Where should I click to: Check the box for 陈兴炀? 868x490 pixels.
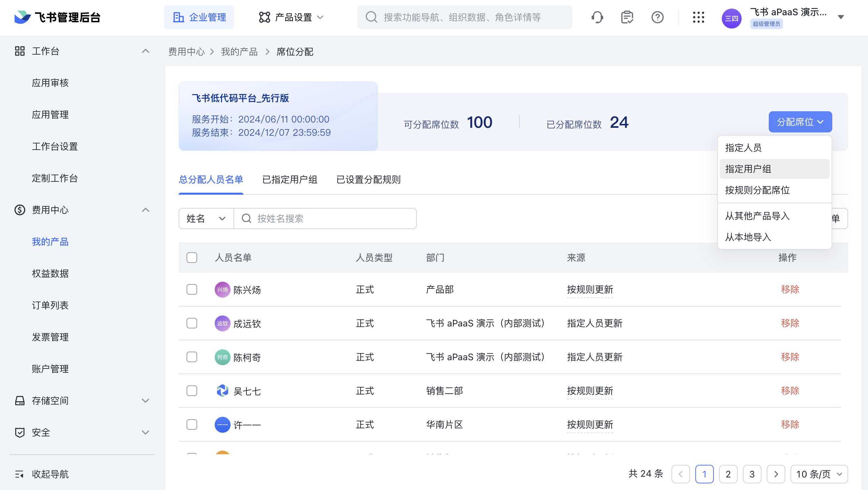coord(192,289)
